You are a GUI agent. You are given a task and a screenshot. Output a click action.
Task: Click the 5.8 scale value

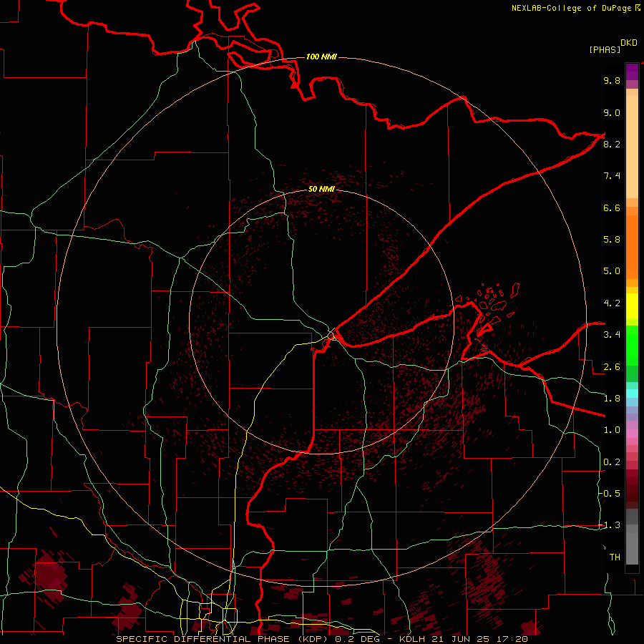tap(612, 240)
